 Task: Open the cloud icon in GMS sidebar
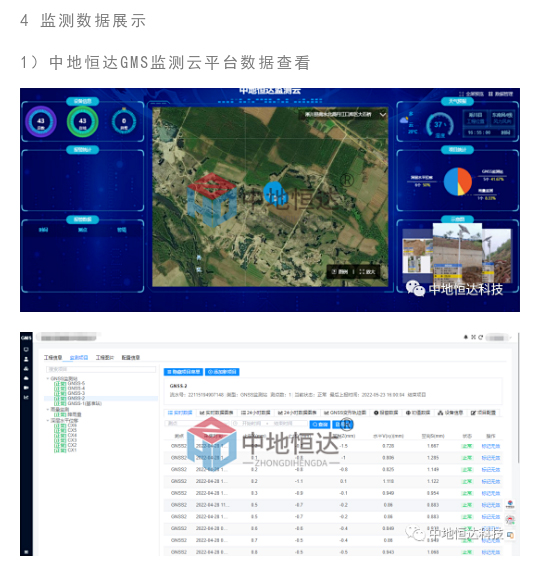coord(26,378)
